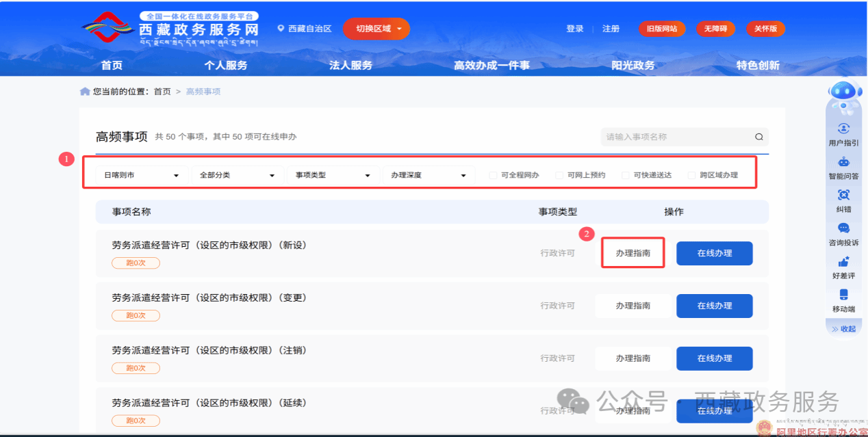Open the 咨询投诉 chat icon
868x437 pixels.
pos(843,228)
